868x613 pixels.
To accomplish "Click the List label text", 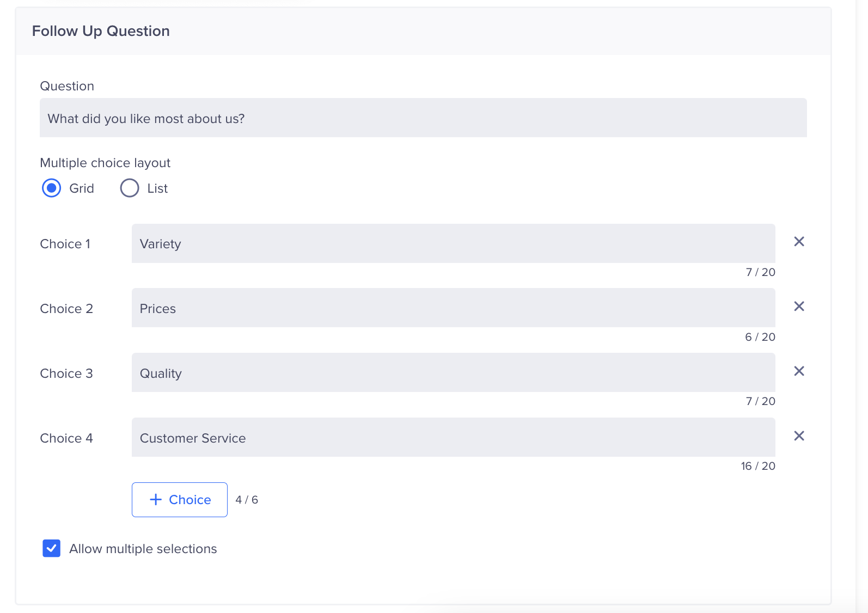I will 157,188.
